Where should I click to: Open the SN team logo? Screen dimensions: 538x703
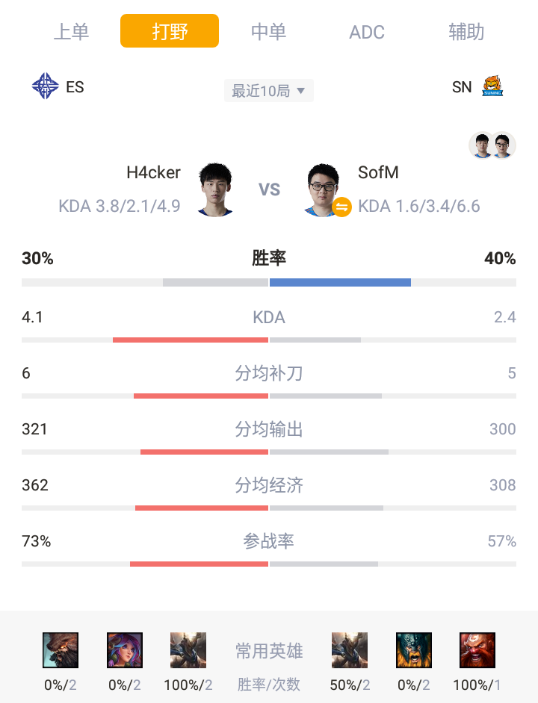492,86
